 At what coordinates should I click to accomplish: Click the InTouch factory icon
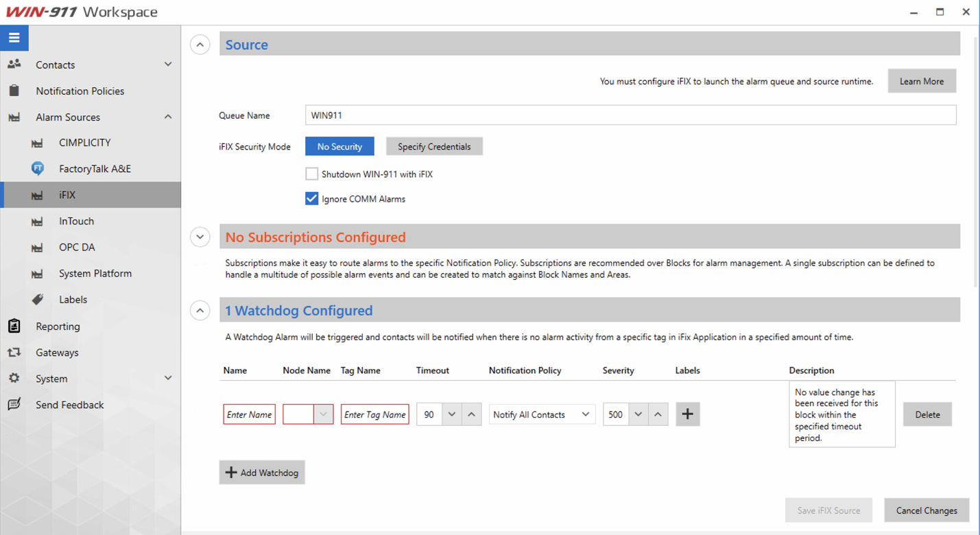click(x=37, y=222)
